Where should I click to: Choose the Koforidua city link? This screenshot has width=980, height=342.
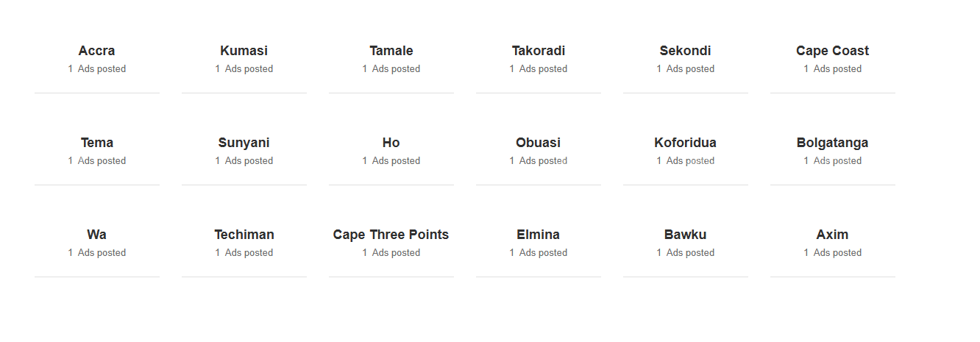coord(685,143)
